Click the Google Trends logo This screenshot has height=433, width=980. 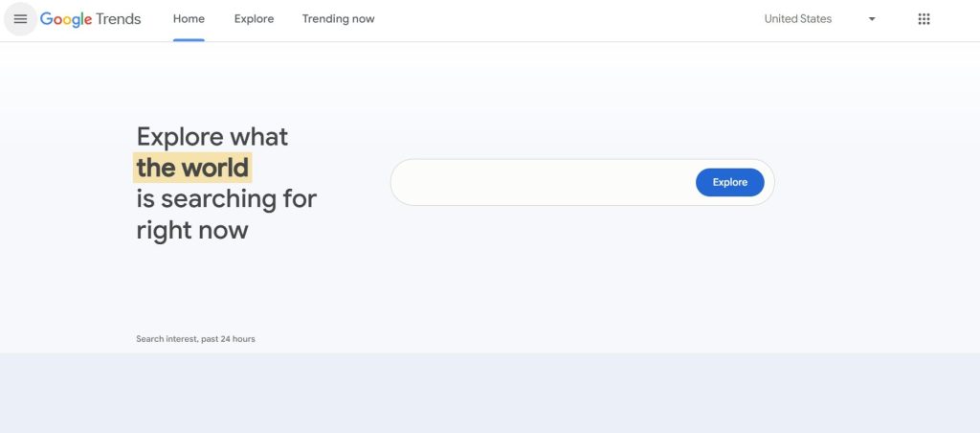click(91, 19)
